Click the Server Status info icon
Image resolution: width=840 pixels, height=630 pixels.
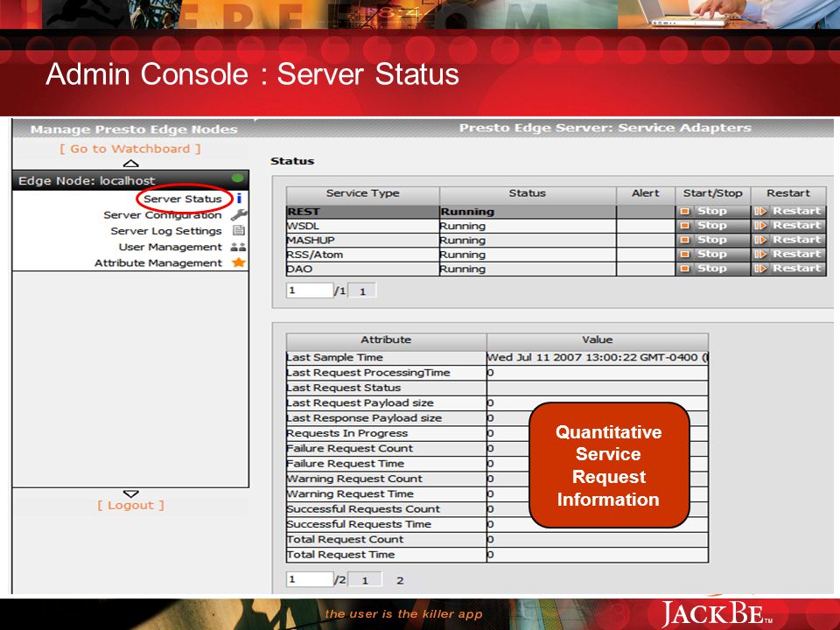click(239, 199)
